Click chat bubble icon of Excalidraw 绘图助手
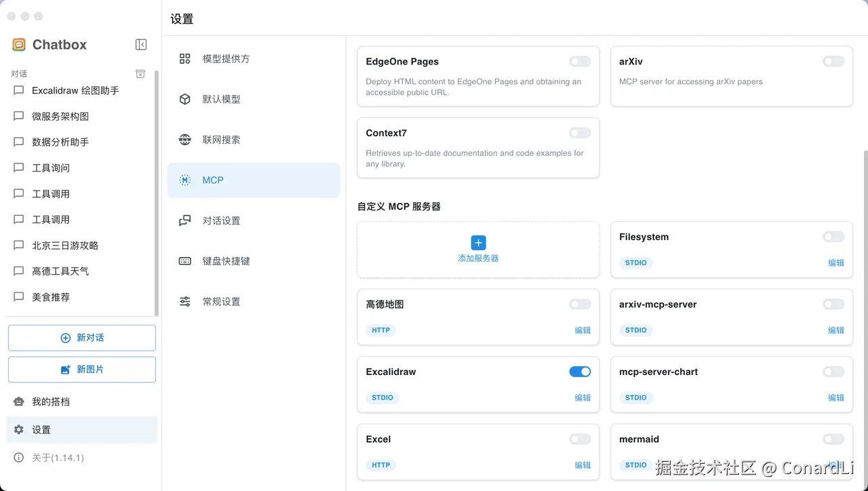Viewport: 868px width, 491px height. [x=19, y=90]
